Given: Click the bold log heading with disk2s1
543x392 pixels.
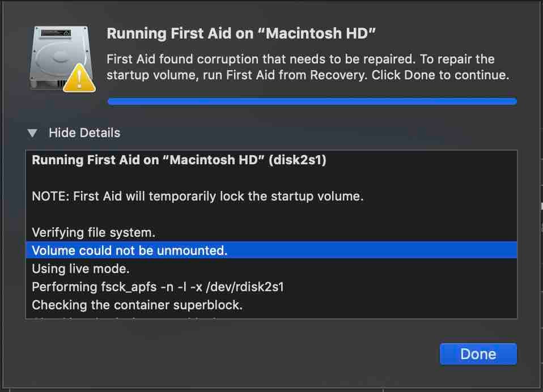Looking at the screenshot, I should pos(179,160).
